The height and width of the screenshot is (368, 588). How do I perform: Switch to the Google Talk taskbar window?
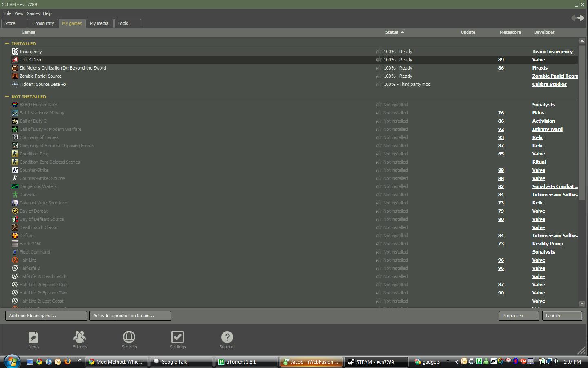pos(181,362)
